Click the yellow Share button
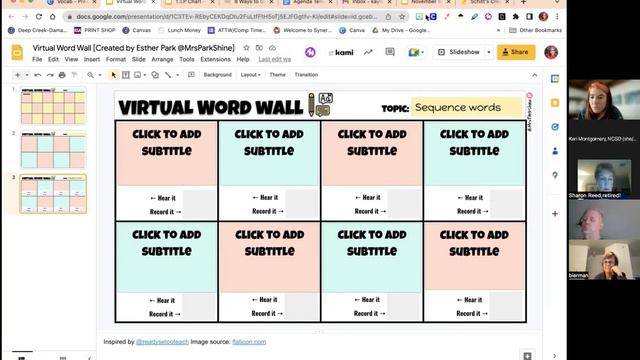640x360 pixels. pos(516,52)
